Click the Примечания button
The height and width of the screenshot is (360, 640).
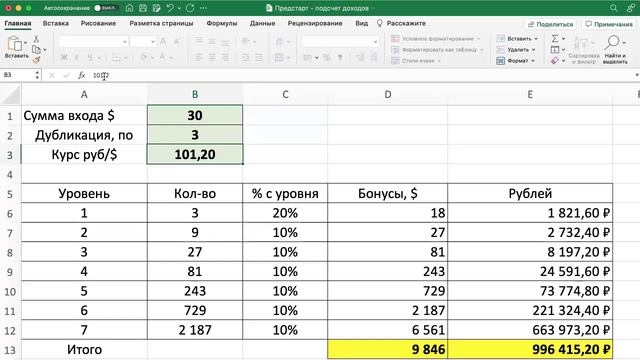(609, 24)
